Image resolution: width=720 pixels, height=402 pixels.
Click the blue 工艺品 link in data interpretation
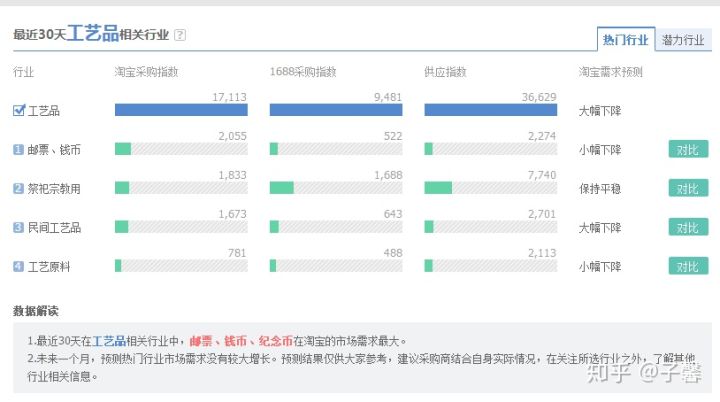109,341
